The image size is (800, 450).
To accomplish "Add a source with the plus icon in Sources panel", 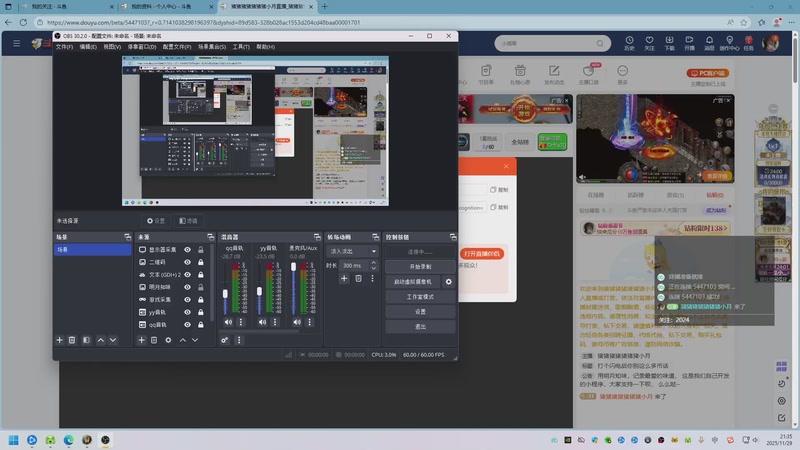I will click(x=141, y=340).
